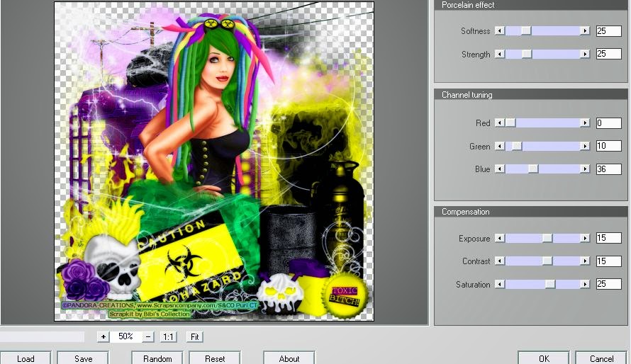Viewport: 631px width, 364px height.
Task: Fit the preview to window
Action: click(195, 336)
